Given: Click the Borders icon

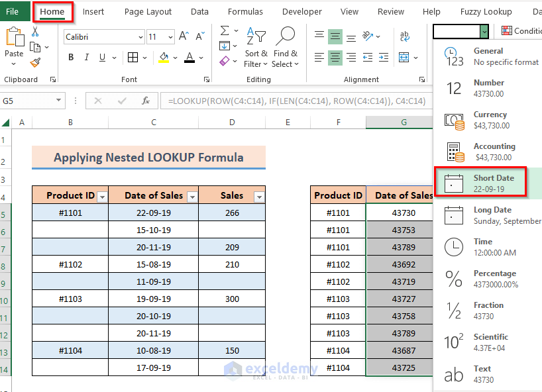Looking at the screenshot, I should point(133,58).
